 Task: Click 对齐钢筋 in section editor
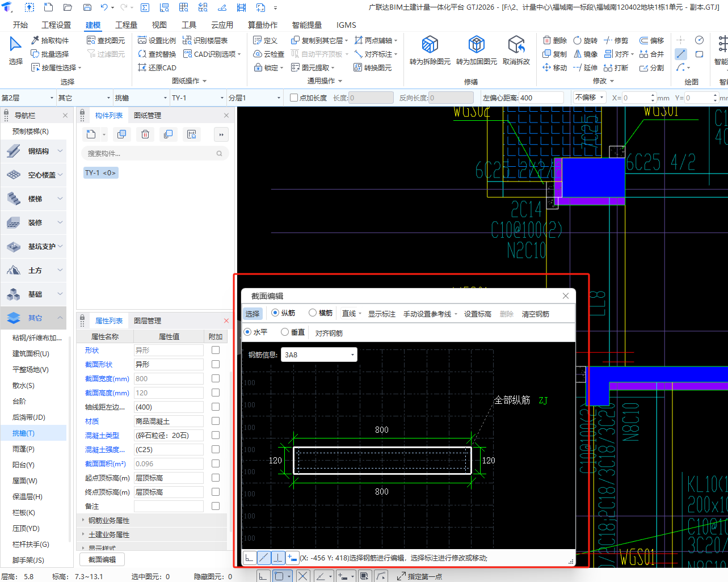click(329, 333)
